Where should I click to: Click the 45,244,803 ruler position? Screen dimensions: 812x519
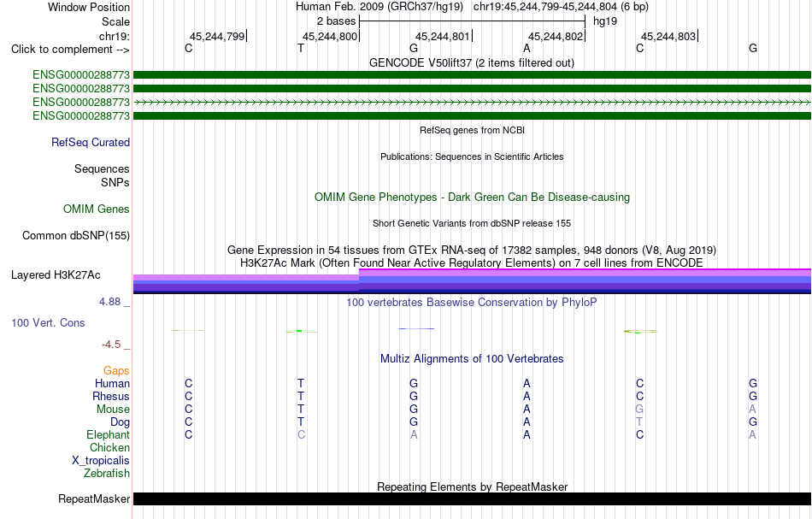pos(668,36)
